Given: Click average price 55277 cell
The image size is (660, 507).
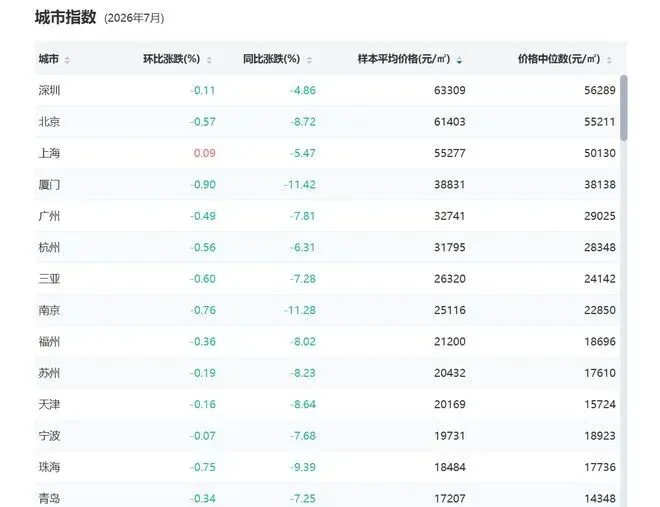Looking at the screenshot, I should pos(450,153).
